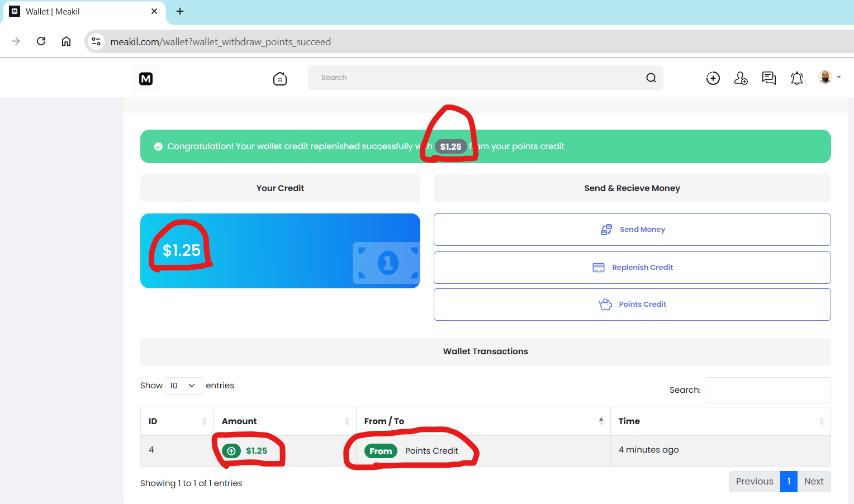854x504 pixels.
Task: Reload the page in browser
Action: point(41,41)
